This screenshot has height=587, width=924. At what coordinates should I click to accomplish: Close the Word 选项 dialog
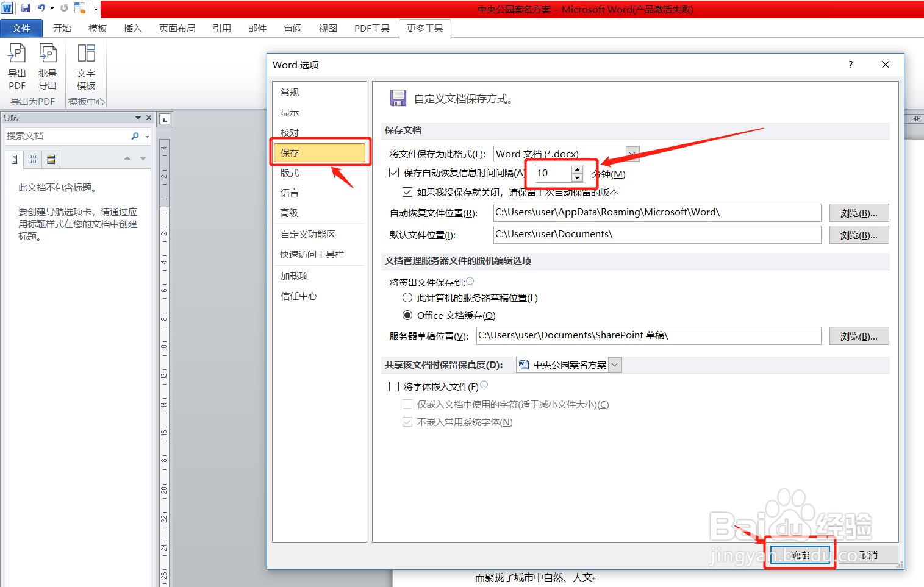tap(886, 65)
